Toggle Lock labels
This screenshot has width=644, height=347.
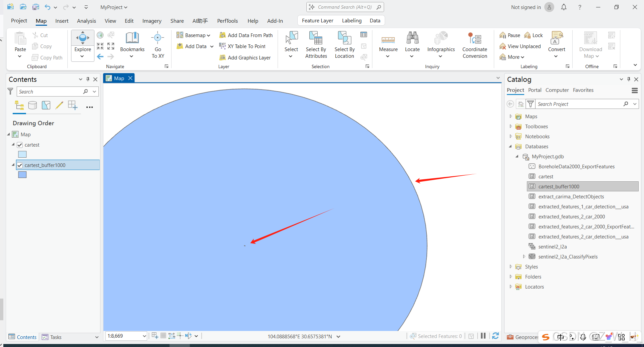tap(533, 35)
